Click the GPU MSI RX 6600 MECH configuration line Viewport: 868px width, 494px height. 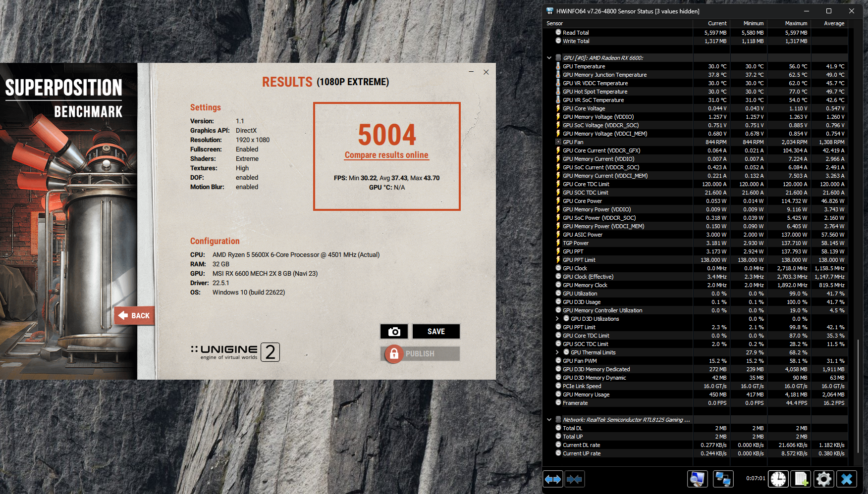[x=254, y=273]
